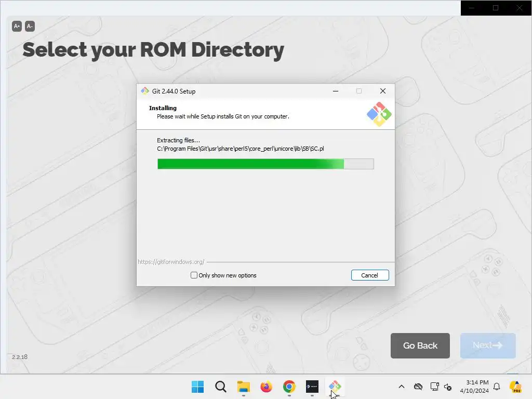Screen dimensions: 532x399
Task: Increase font size with A+ button
Action: pyautogui.click(x=17, y=26)
